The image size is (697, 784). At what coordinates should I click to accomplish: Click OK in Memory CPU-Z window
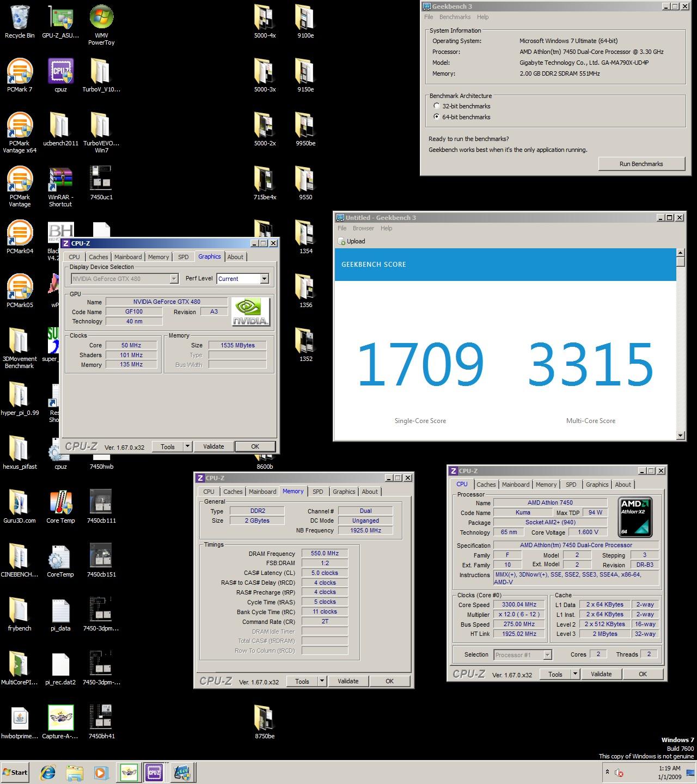(389, 681)
